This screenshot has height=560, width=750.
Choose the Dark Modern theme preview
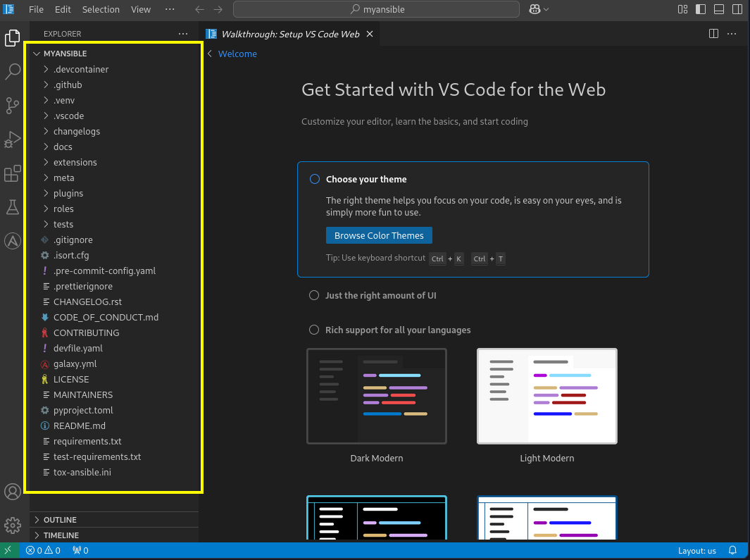coord(377,396)
